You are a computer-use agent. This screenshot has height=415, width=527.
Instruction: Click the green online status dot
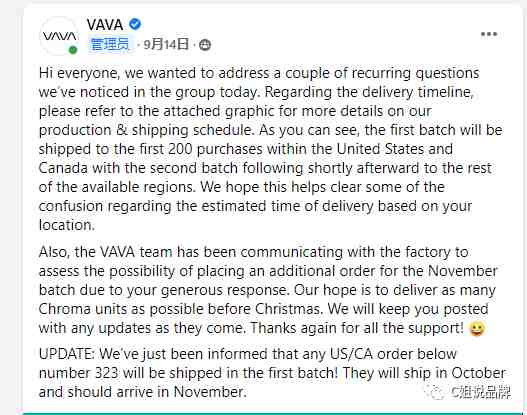pos(73,50)
